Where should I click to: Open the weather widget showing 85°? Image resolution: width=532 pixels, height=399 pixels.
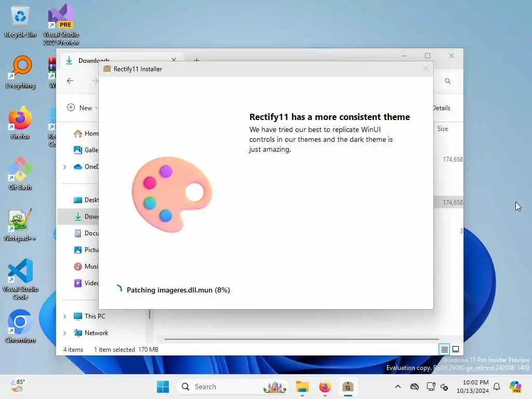click(x=17, y=386)
